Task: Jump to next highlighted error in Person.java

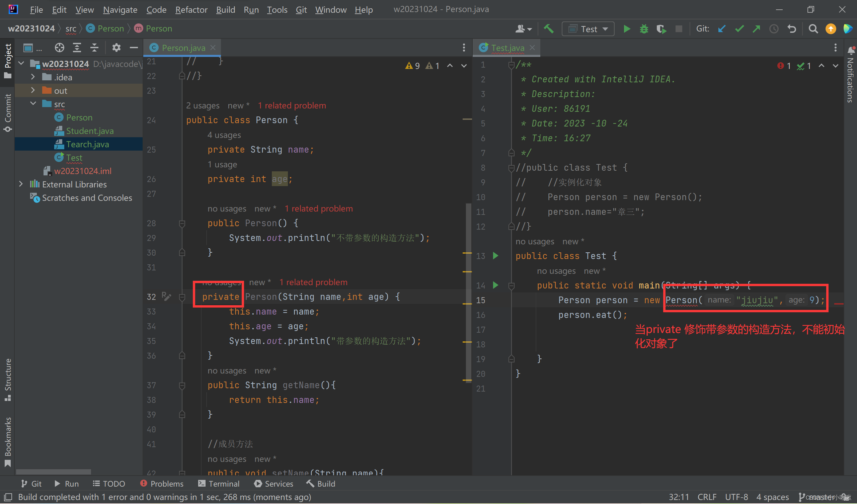Action: pos(464,66)
